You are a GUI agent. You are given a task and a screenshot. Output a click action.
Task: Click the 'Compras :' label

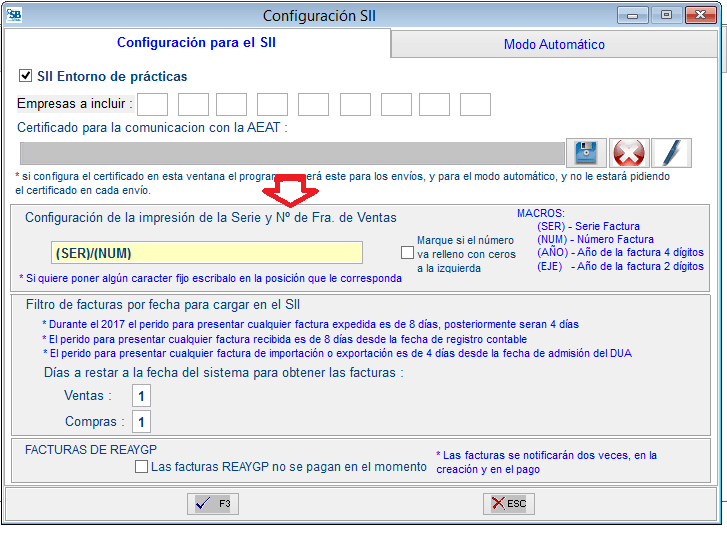coord(95,421)
